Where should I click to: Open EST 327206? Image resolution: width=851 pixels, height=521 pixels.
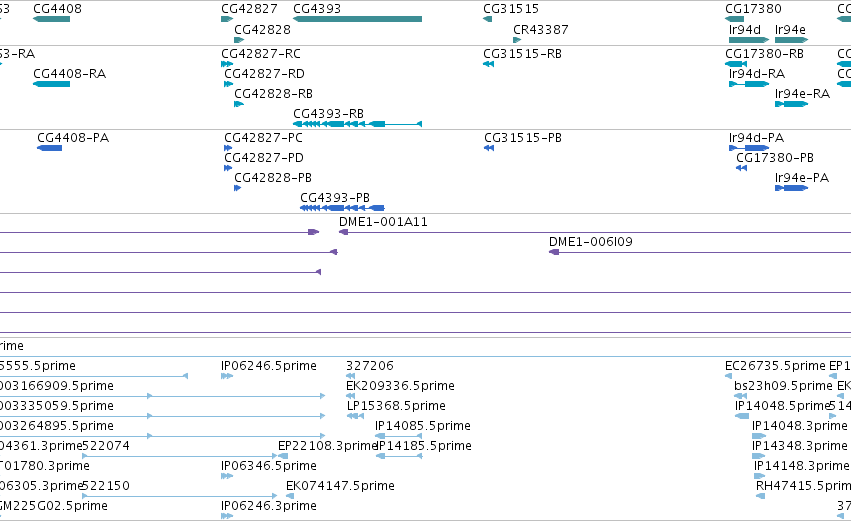tap(370, 366)
